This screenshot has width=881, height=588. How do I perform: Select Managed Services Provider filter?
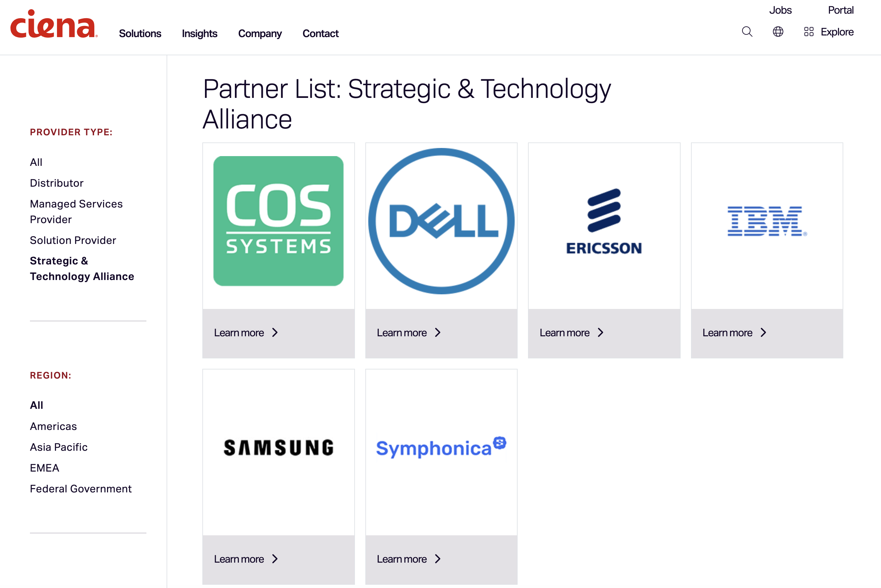click(x=76, y=211)
